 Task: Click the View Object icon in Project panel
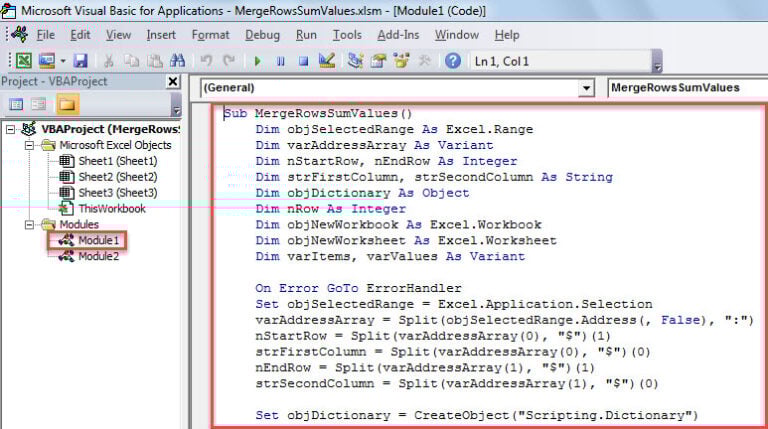pos(40,104)
